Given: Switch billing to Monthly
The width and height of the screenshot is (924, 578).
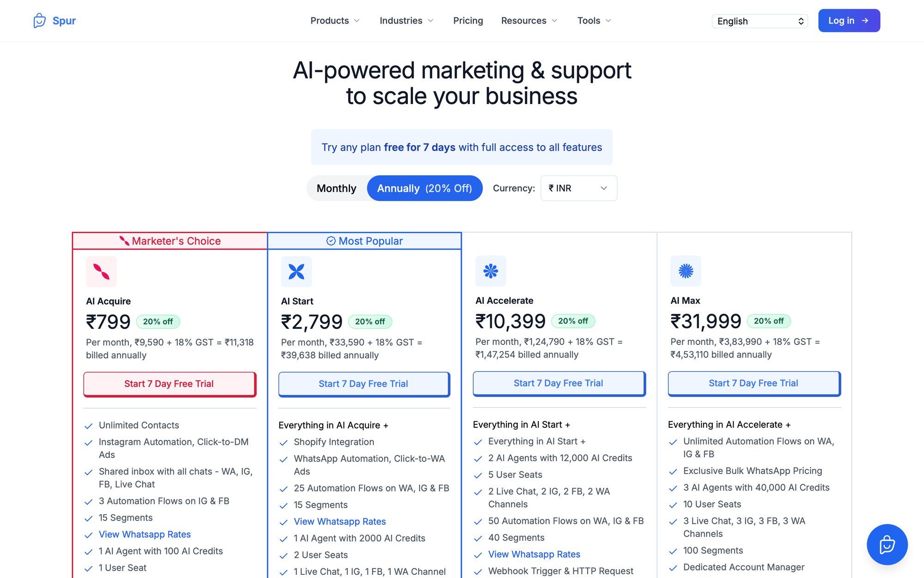Looking at the screenshot, I should (336, 188).
